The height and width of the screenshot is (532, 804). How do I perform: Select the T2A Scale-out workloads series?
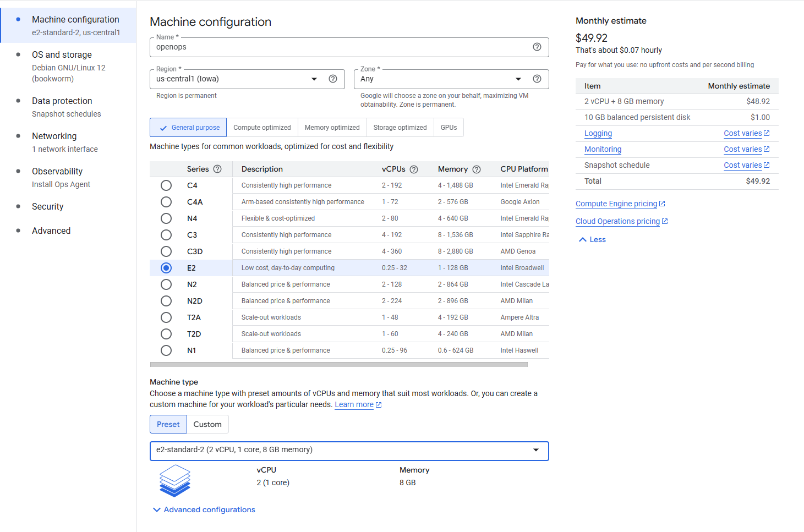click(166, 317)
